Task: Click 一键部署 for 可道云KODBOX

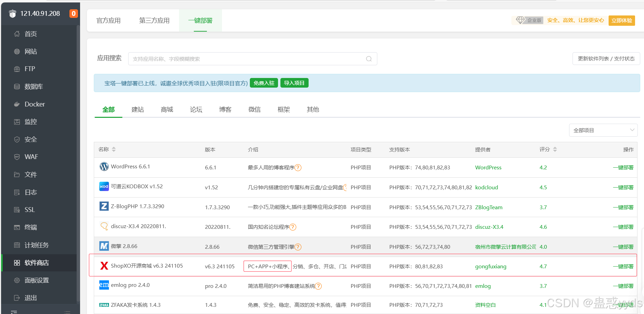Action: pos(623,188)
